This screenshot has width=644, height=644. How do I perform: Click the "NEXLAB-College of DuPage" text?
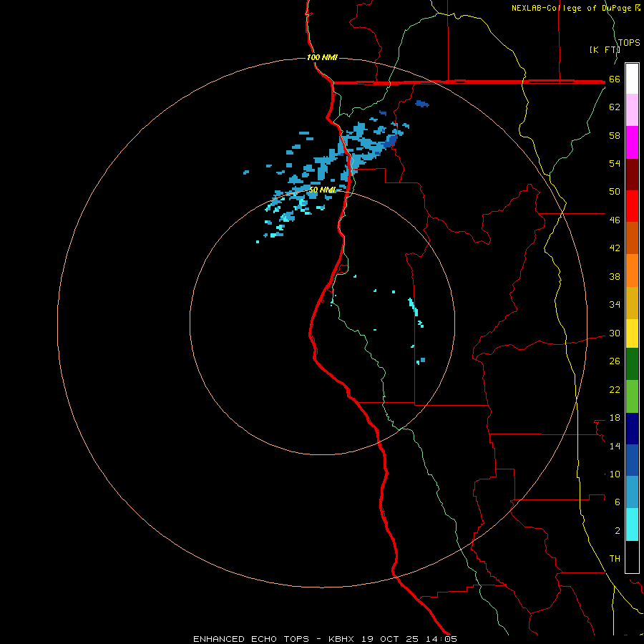pos(572,8)
